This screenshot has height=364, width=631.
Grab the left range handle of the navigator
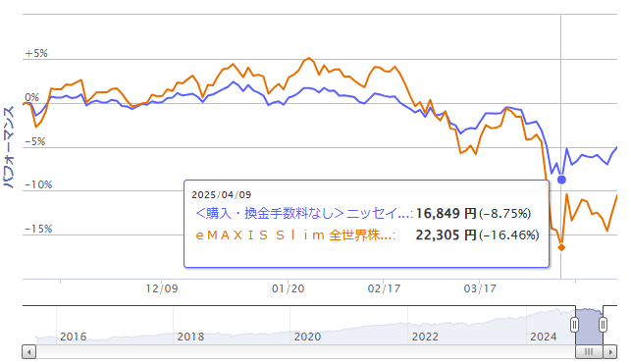575,325
